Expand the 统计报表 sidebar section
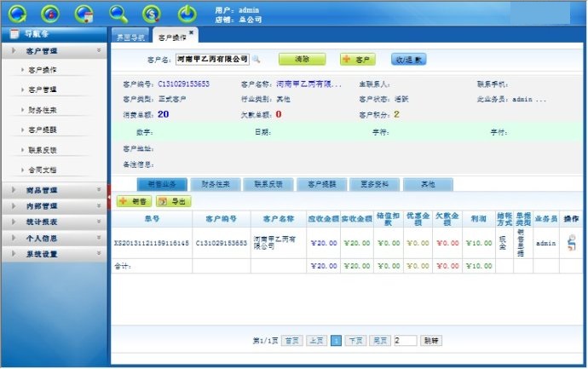The height and width of the screenshot is (369, 588). point(54,222)
